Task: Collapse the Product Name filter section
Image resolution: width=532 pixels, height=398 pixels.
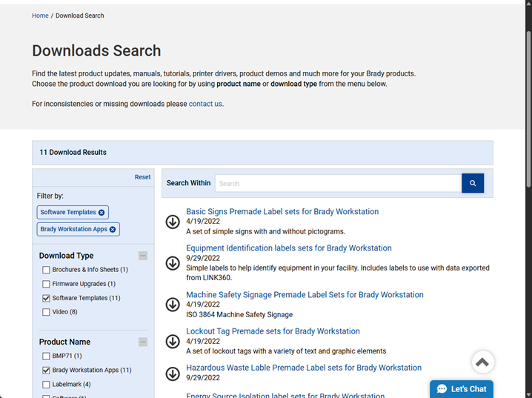Action: point(143,342)
